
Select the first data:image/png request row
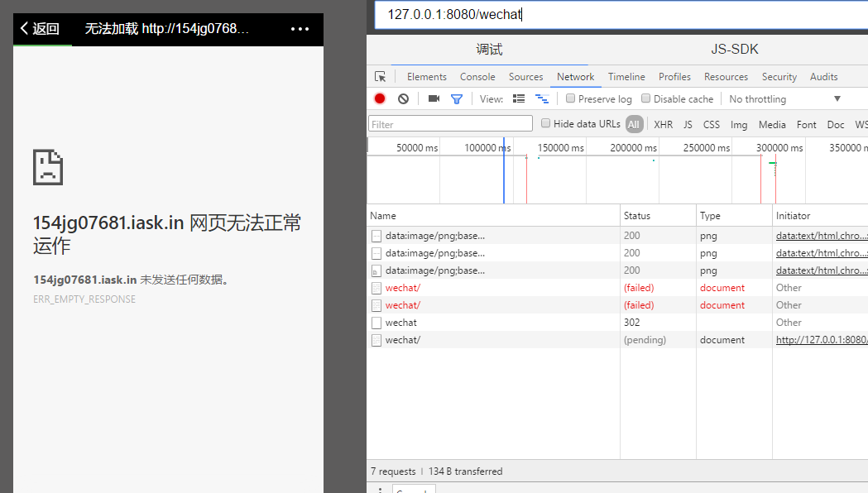[x=617, y=236]
